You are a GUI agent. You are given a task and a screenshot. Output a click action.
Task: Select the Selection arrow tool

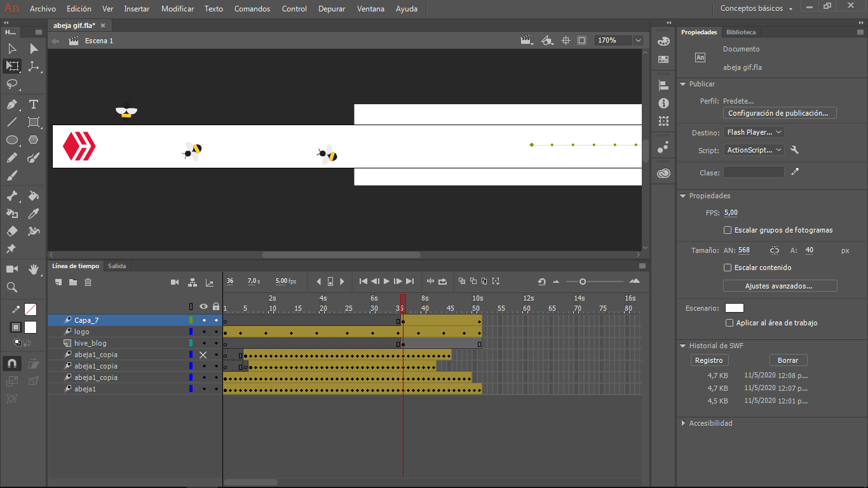[x=12, y=48]
